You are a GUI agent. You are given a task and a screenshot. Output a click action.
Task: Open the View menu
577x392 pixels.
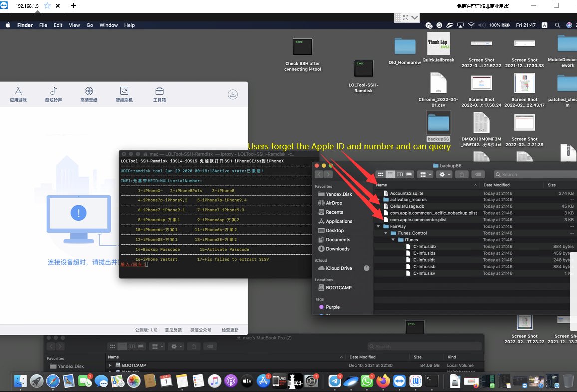tap(74, 25)
